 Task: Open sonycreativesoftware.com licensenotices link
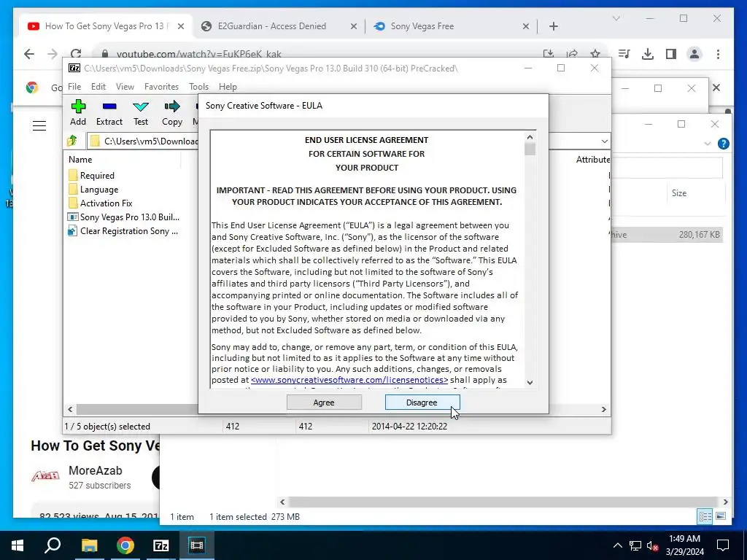[x=349, y=380]
